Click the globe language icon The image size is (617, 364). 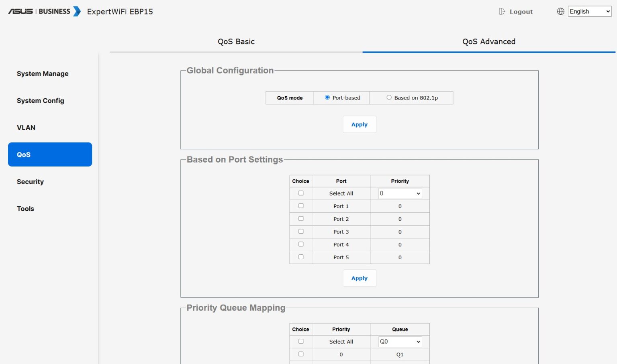click(x=560, y=12)
